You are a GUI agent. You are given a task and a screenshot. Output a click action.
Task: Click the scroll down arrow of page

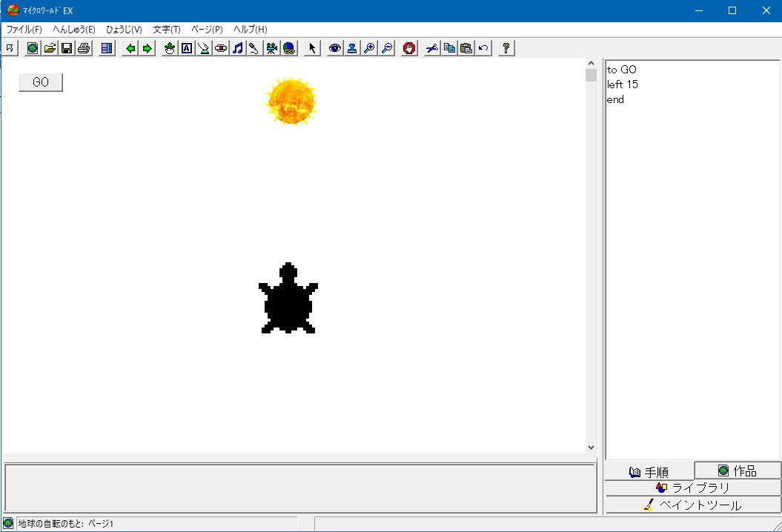tap(591, 448)
